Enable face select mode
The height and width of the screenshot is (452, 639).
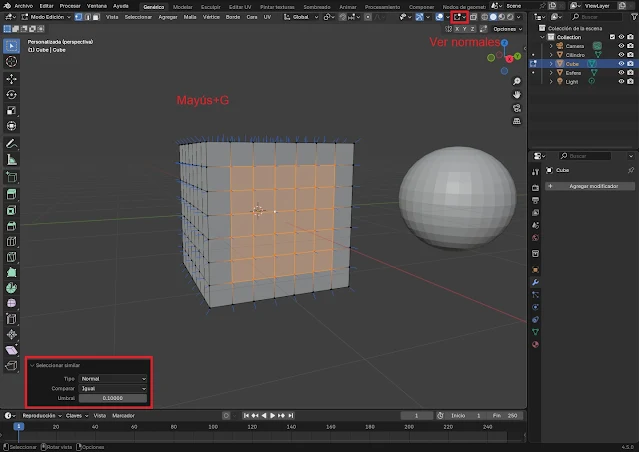96,17
